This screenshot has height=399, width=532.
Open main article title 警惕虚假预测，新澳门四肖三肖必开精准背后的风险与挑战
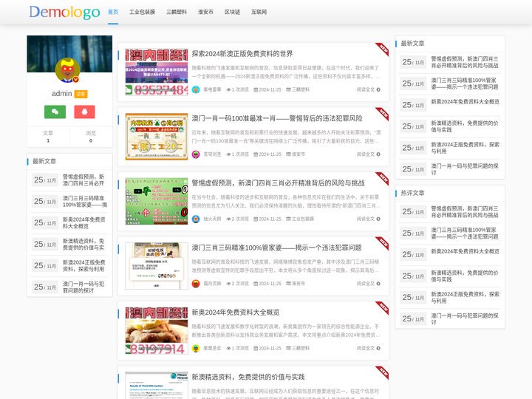pyautogui.click(x=279, y=183)
